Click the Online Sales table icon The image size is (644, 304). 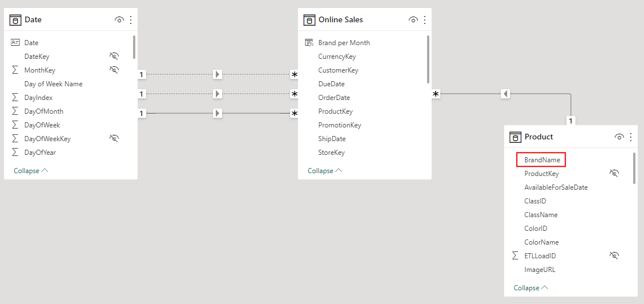pyautogui.click(x=309, y=20)
